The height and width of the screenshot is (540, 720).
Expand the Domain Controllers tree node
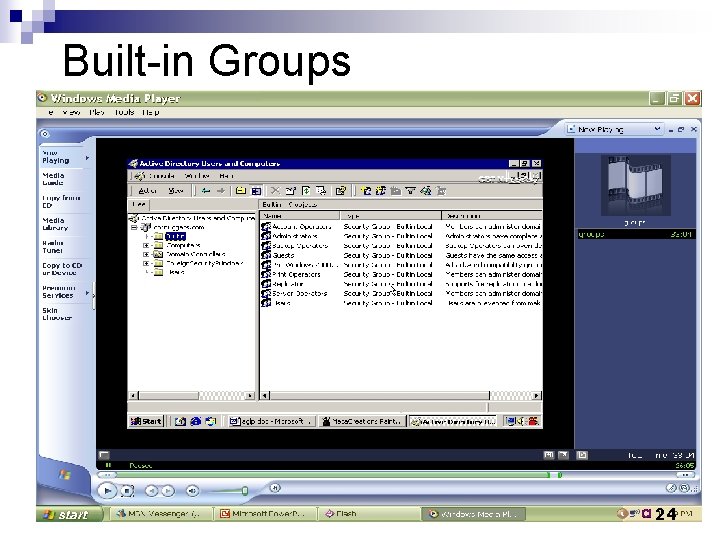146,254
